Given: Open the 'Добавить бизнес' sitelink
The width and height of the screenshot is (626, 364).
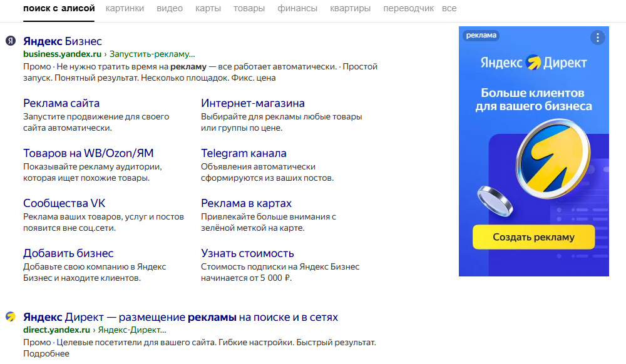Looking at the screenshot, I should click(x=68, y=253).
